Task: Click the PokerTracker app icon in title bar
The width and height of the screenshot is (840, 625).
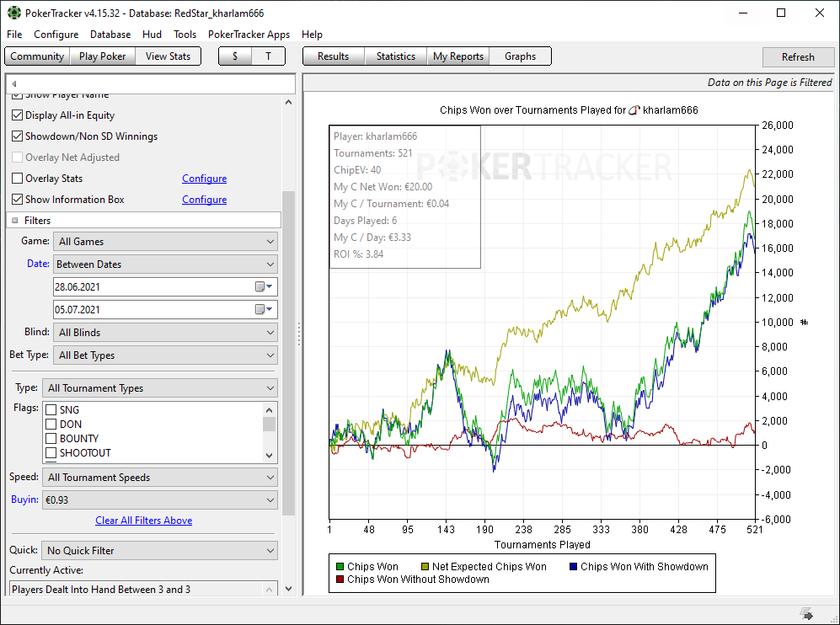Action: point(14,13)
